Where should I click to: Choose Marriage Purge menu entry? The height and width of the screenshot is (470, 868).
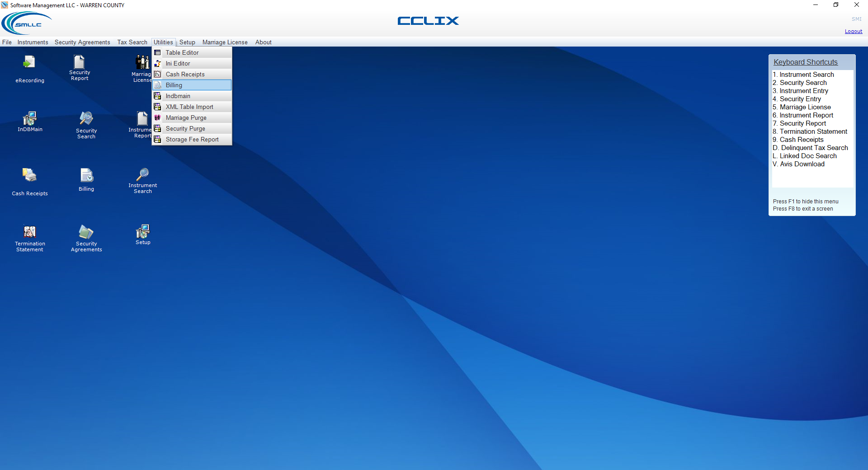coord(192,117)
